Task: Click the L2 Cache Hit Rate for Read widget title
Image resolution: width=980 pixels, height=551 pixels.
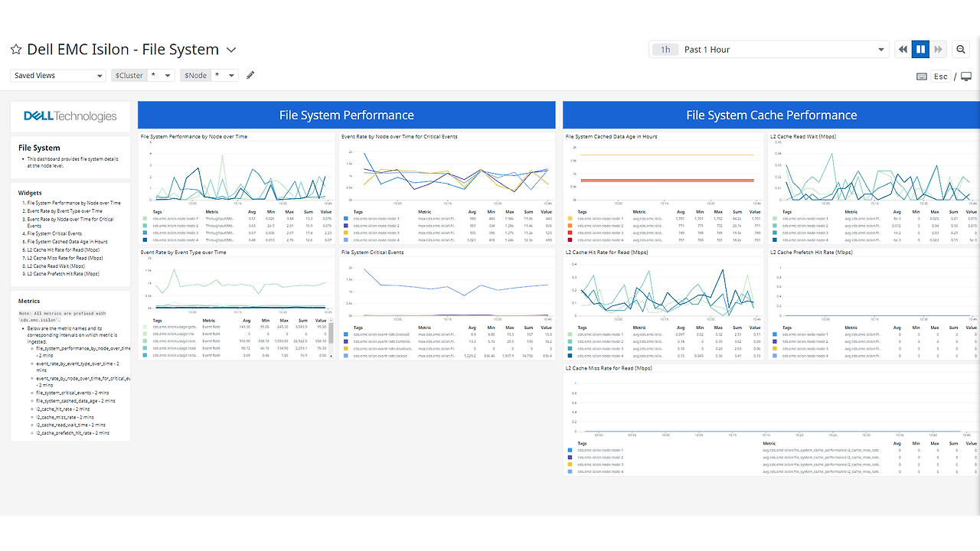Action: 608,252
